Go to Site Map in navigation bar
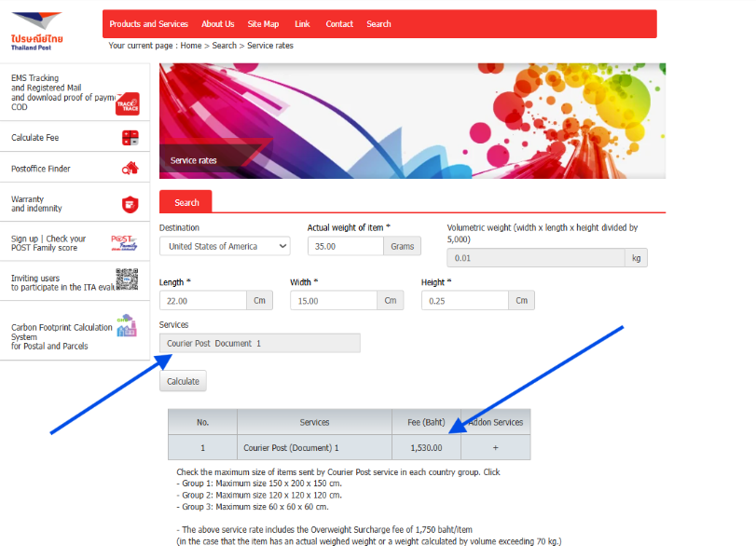 coord(263,24)
